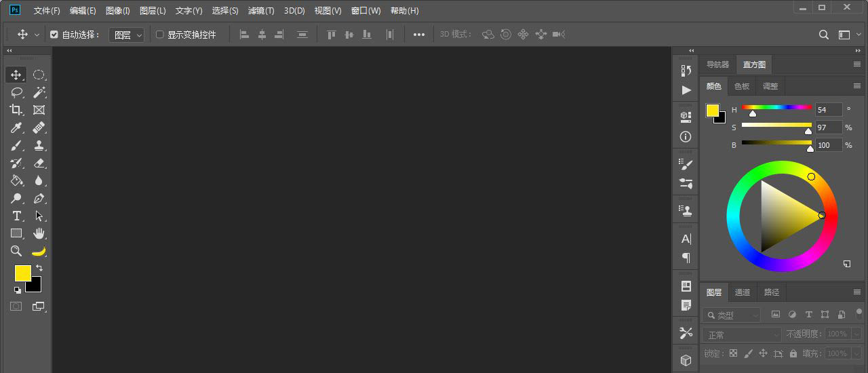Select the Crop tool

[x=16, y=110]
